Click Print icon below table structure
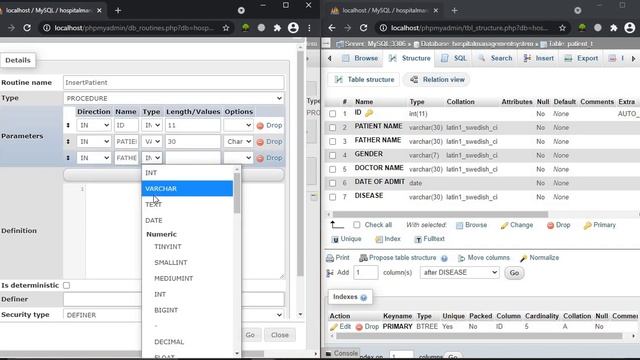Screen dimensions: 640x360 330,258
